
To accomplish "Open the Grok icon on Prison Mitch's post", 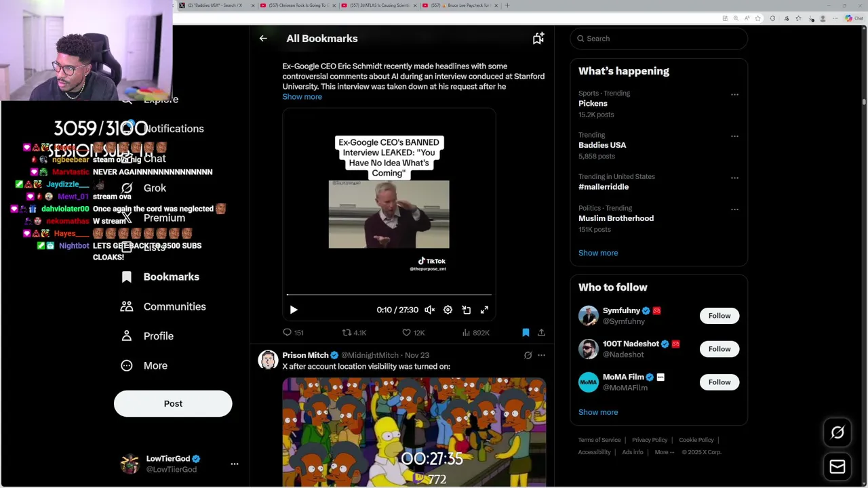I will coord(528,355).
